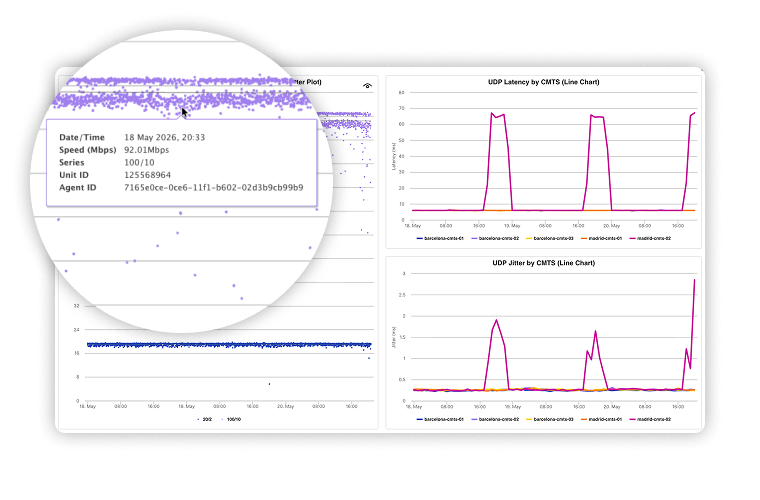Viewport: 760px width, 500px height.
Task: Select the tooltip date 18 May 2026, 20:33
Action: coord(165,137)
